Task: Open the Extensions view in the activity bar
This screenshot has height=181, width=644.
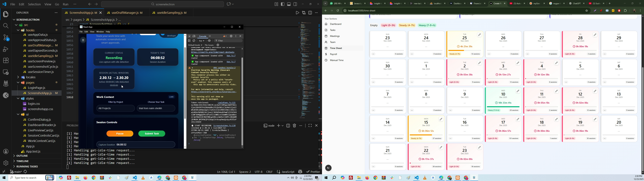Action: [x=6, y=61]
